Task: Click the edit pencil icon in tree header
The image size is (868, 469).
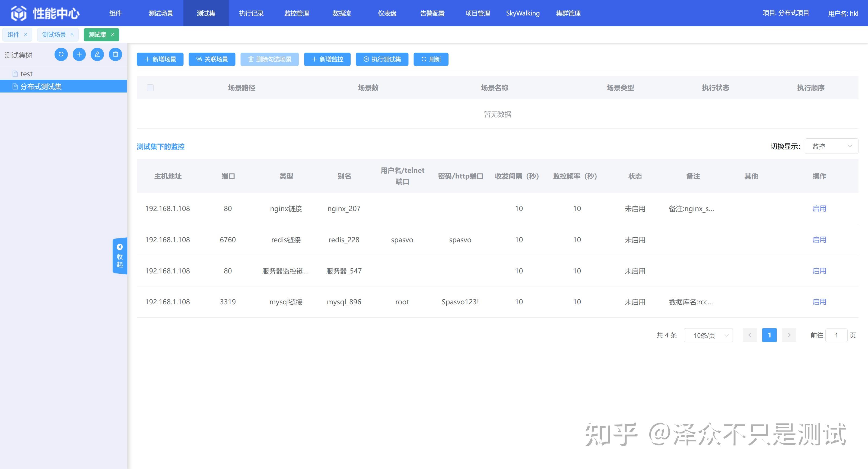Action: click(x=97, y=54)
